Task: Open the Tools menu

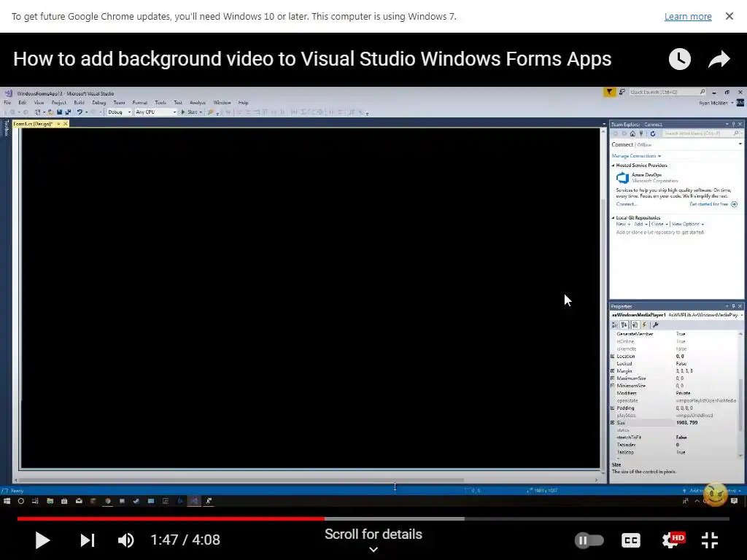Action: click(160, 102)
